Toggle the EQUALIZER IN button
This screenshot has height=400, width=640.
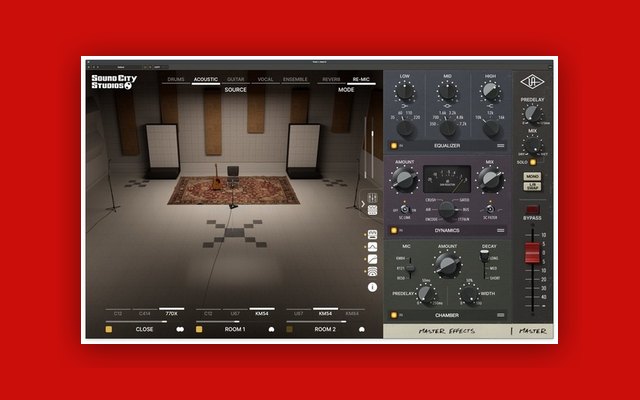click(x=394, y=146)
